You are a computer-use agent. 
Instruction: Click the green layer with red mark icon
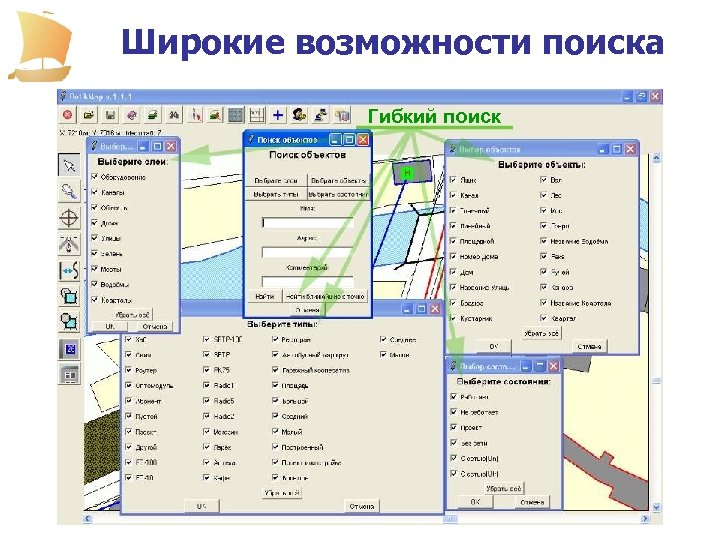point(215,114)
